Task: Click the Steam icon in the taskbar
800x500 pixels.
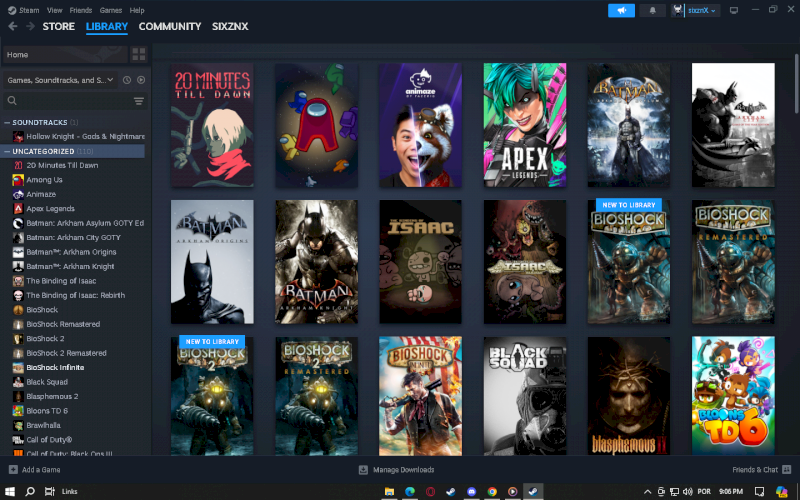Action: [535, 491]
